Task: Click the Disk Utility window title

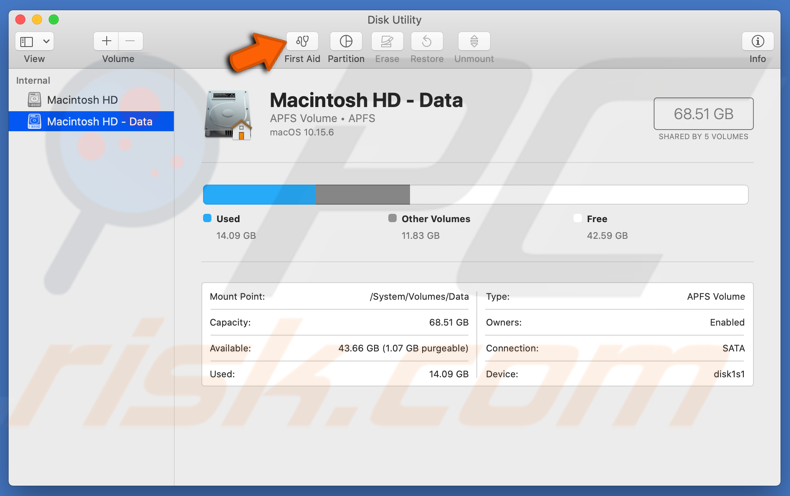Action: tap(394, 20)
